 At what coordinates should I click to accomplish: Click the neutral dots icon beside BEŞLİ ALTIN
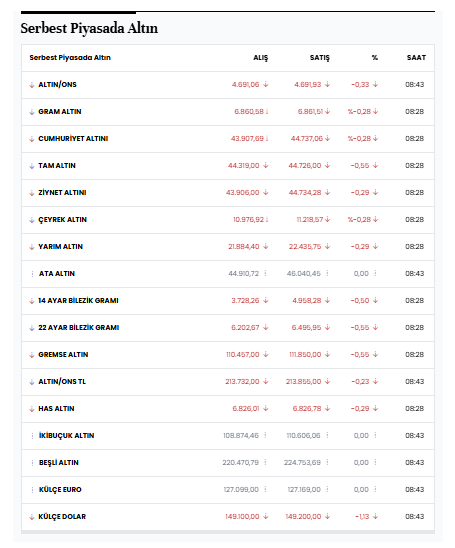pos(32,463)
